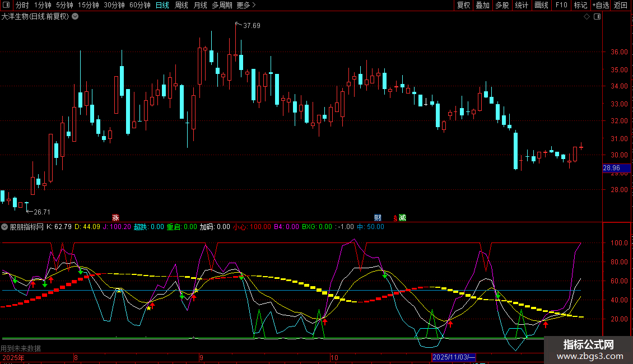Click the 2025/11/03 date marker on timeline
This screenshot has width=633, height=364.
point(454,357)
